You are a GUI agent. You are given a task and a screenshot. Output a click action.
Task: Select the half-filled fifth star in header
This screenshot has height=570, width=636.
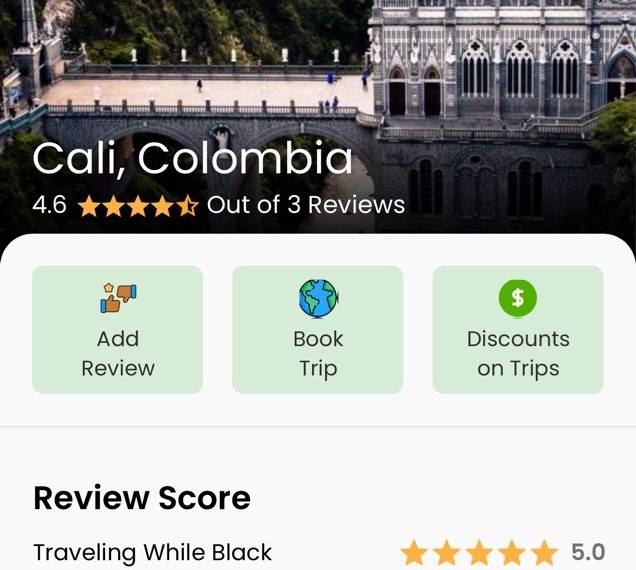tap(187, 206)
